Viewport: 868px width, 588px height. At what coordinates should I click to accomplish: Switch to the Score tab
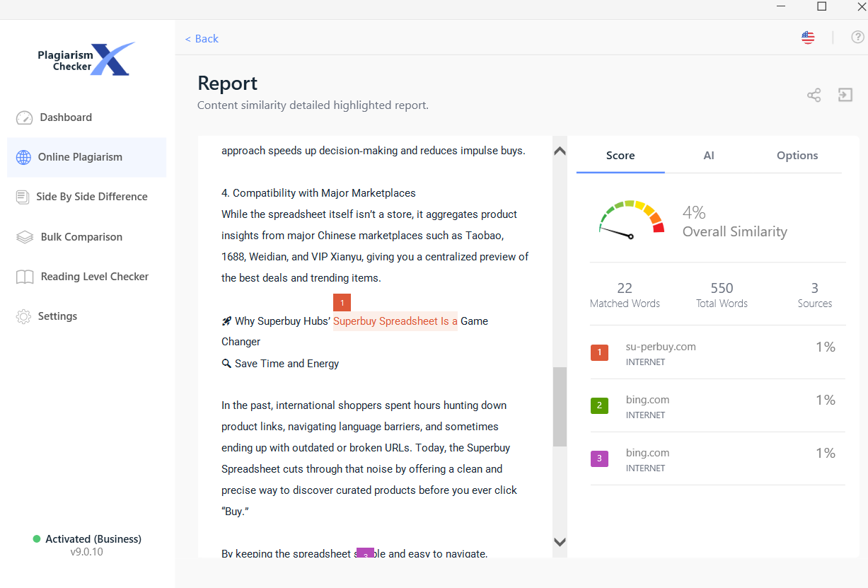coord(620,156)
